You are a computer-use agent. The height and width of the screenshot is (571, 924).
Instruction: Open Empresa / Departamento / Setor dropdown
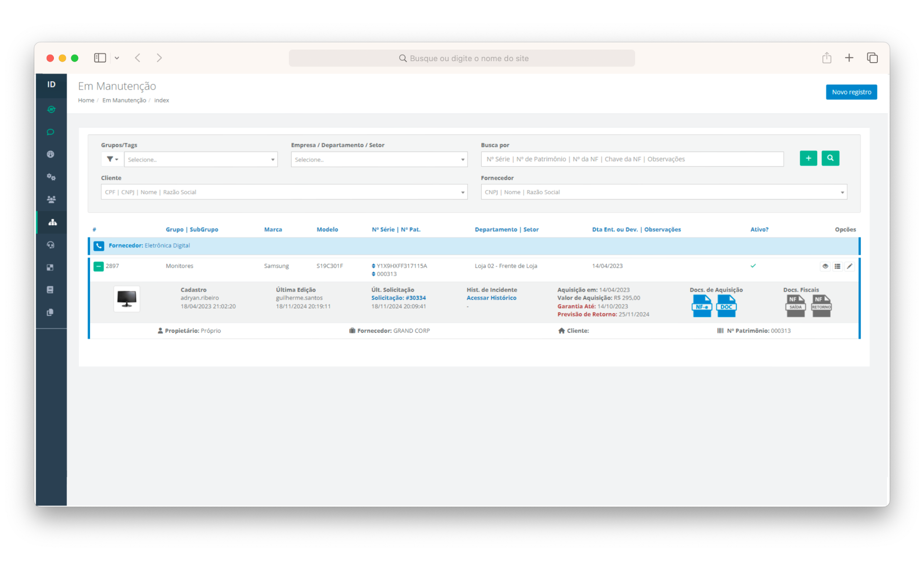tap(379, 159)
